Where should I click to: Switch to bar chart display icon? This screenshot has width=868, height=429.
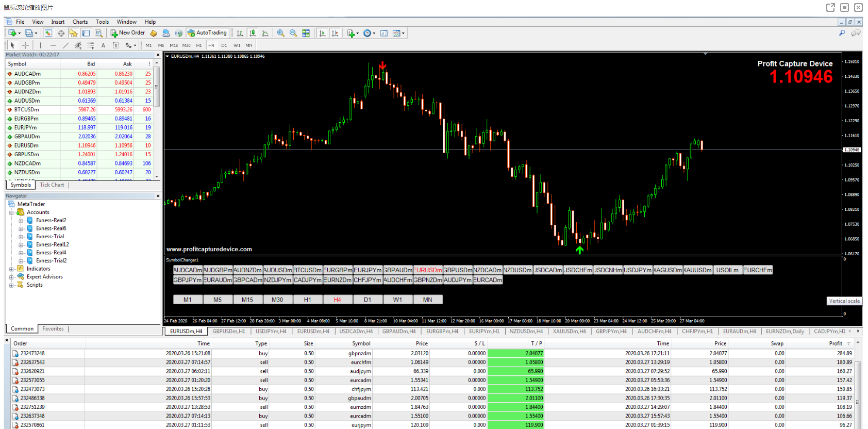coord(240,33)
